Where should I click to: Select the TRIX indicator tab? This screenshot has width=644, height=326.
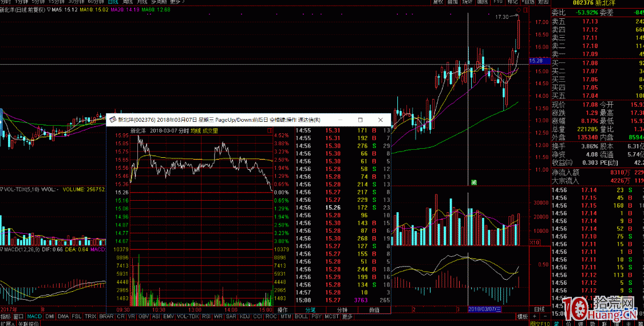[x=90, y=316]
